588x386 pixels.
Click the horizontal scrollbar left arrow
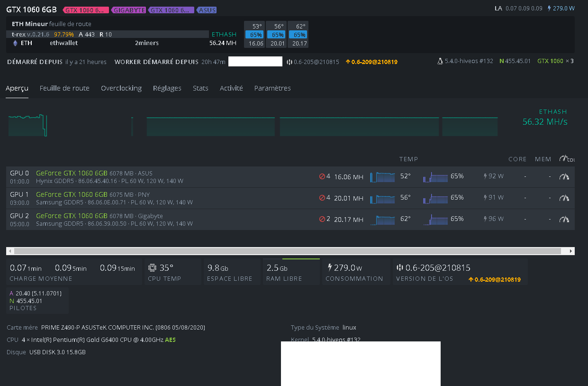[10, 251]
